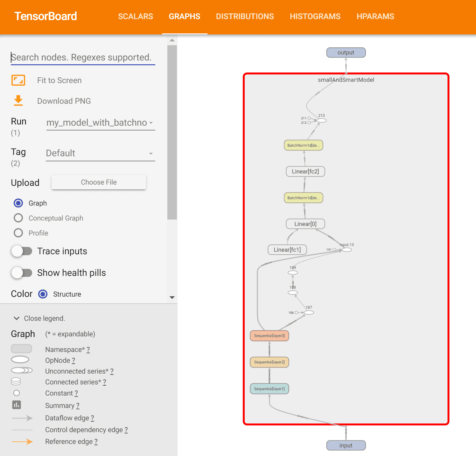Expand the Sequential[layer3] namespace node
The height and width of the screenshot is (456, 476).
point(269,336)
